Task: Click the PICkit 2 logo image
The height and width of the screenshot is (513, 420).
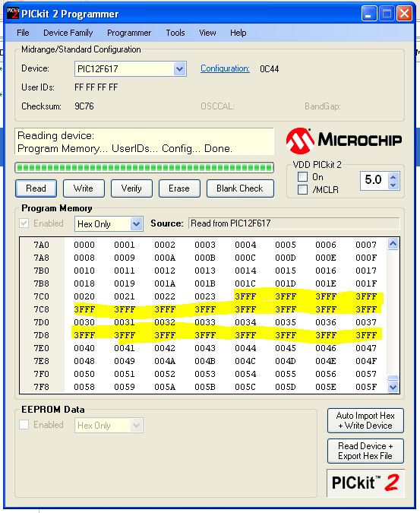Action: (365, 483)
